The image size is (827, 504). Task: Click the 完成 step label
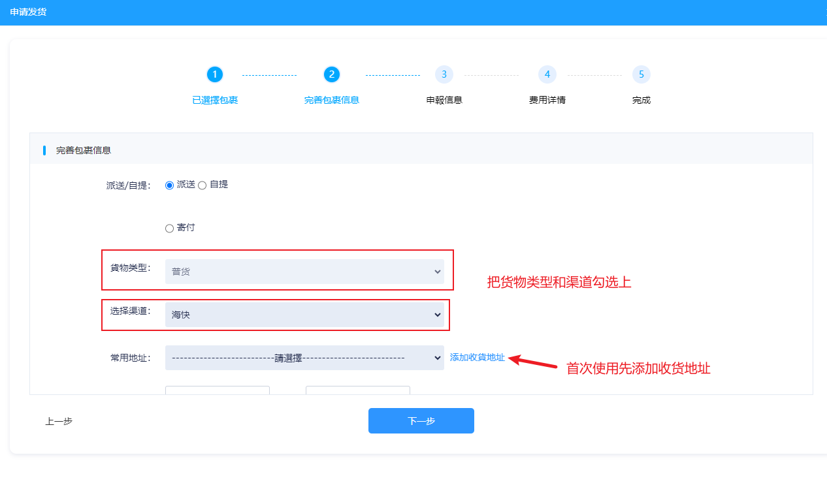coord(641,101)
